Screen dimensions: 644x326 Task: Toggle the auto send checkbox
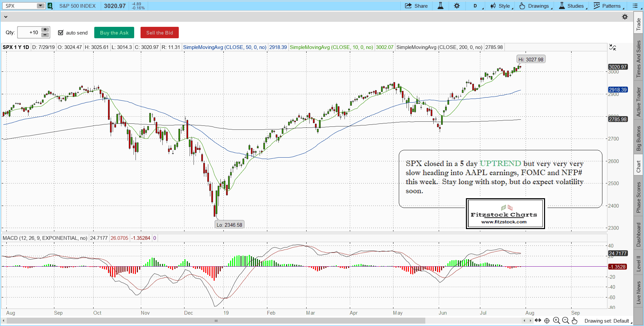click(x=61, y=33)
